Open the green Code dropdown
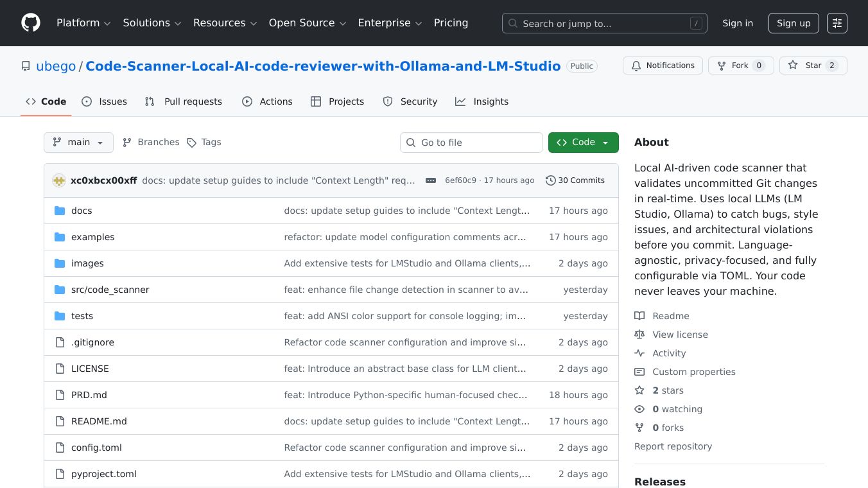 tap(583, 143)
